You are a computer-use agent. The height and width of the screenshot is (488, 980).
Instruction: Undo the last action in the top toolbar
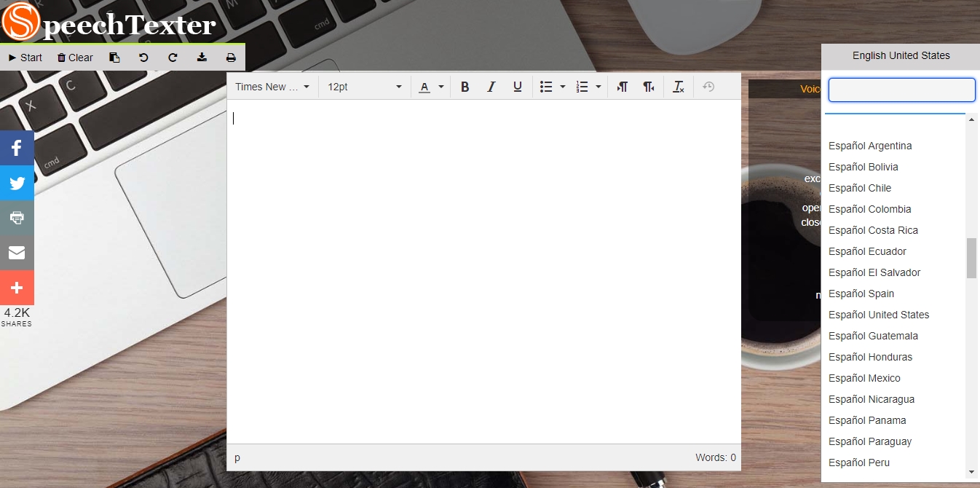click(x=143, y=58)
